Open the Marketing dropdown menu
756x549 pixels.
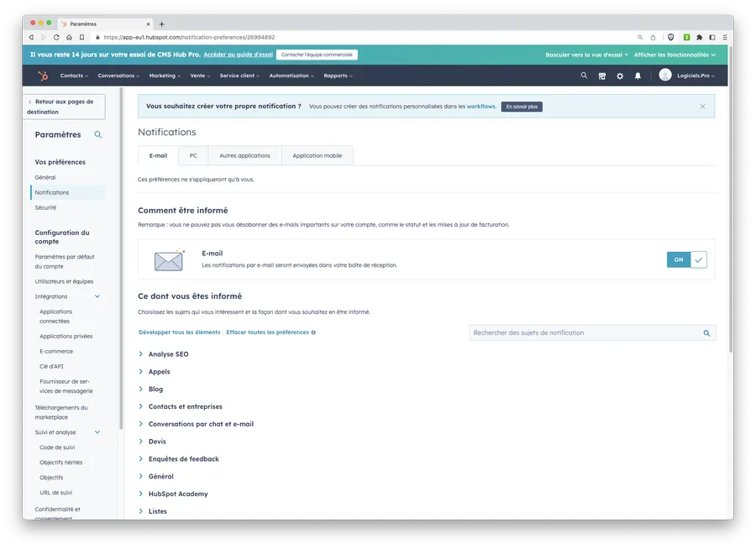165,76
